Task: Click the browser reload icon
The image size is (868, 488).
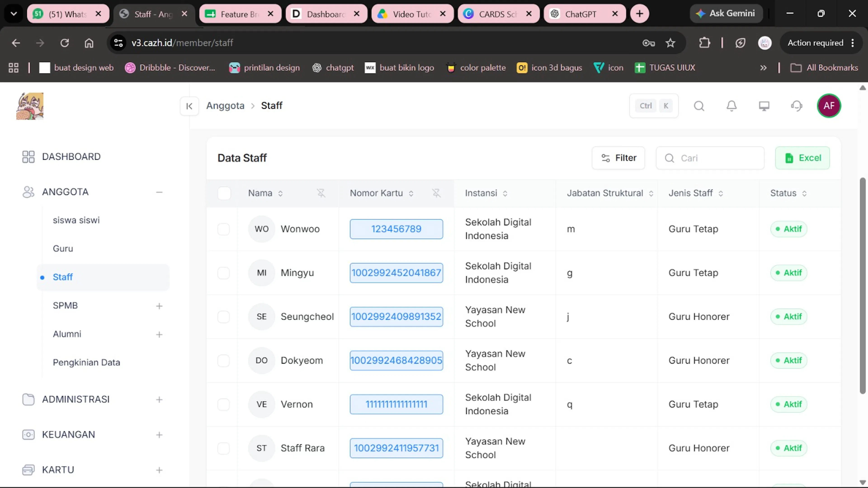Action: [x=65, y=43]
